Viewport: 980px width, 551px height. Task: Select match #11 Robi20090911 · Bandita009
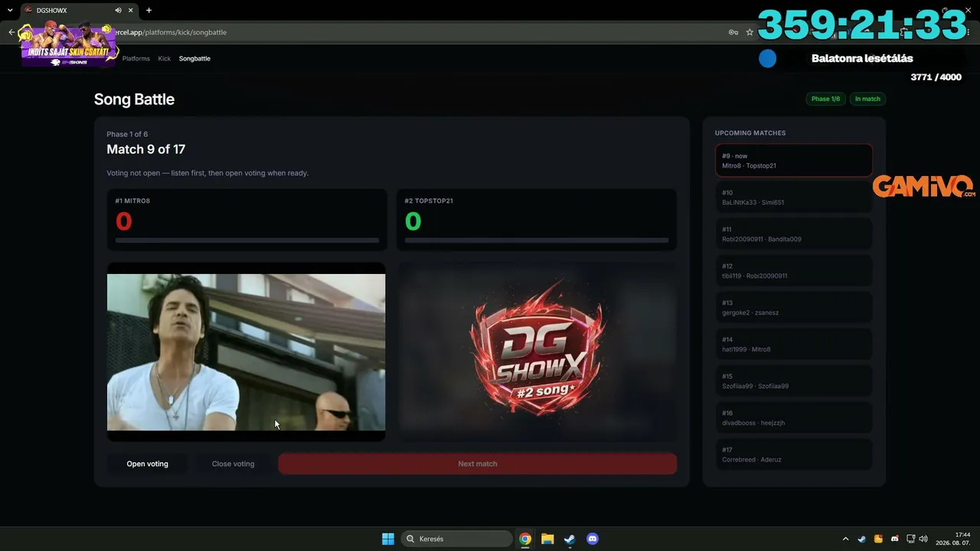(794, 234)
